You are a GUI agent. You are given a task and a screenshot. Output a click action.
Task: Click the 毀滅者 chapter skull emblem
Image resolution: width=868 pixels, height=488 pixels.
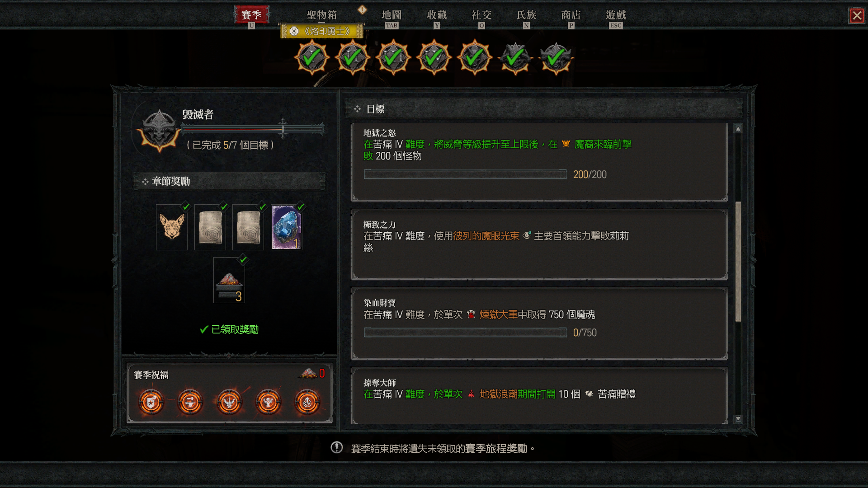click(159, 131)
